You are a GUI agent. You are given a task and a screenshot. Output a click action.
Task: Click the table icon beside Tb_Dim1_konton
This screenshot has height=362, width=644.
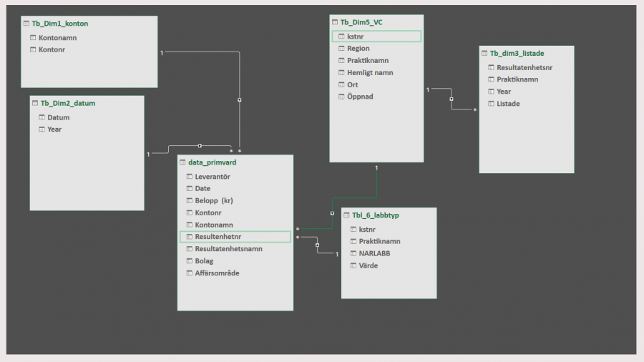click(26, 24)
